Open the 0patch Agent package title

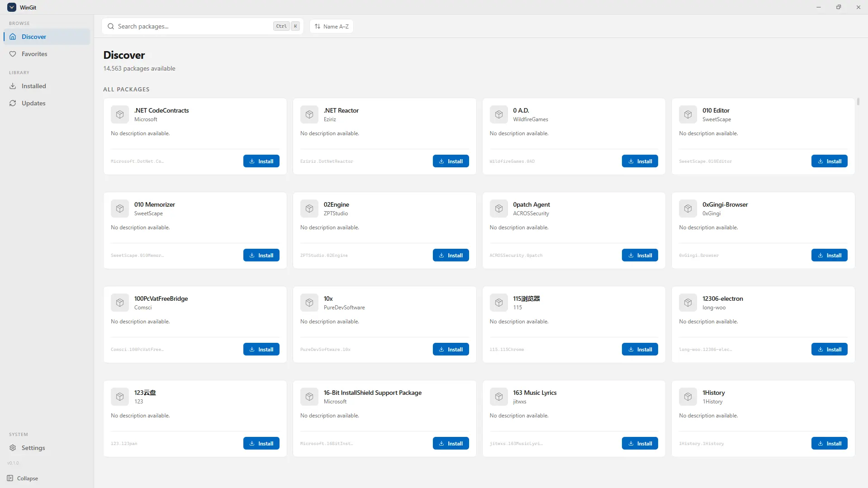click(531, 204)
